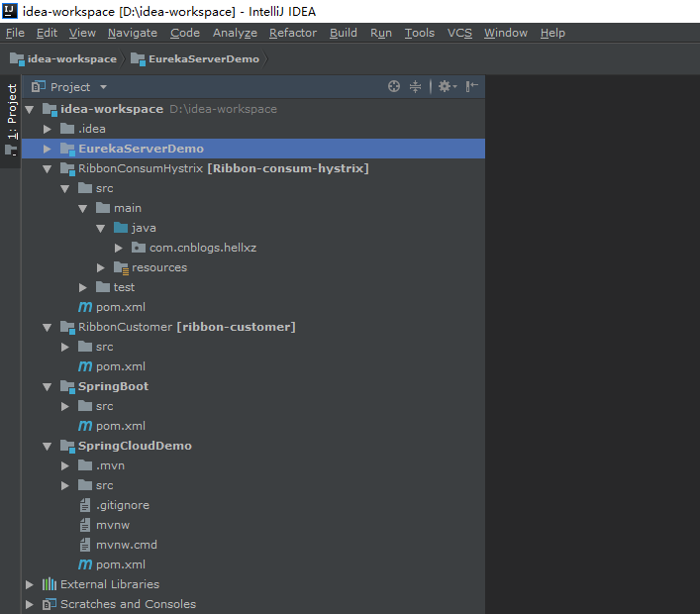
Task: Click the mvnw file icon
Action: pos(85,525)
